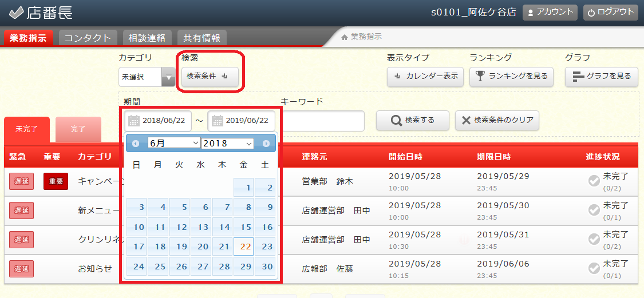This screenshot has width=644, height=298.
Task: Click the 遅延 badge in クリンリネス row
Action: tap(21, 239)
